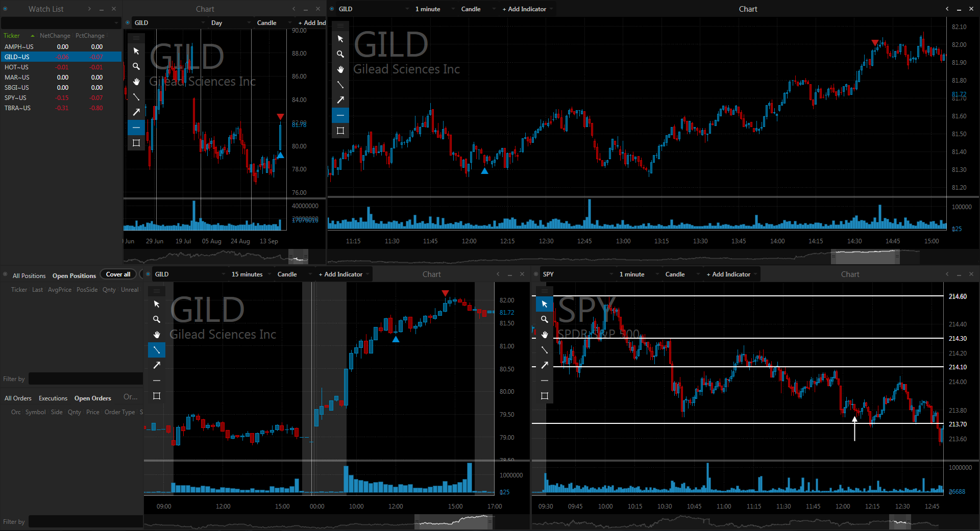Image resolution: width=980 pixels, height=531 pixels.
Task: Select the arrow tool in the Day GILD chart
Action: coord(136,112)
